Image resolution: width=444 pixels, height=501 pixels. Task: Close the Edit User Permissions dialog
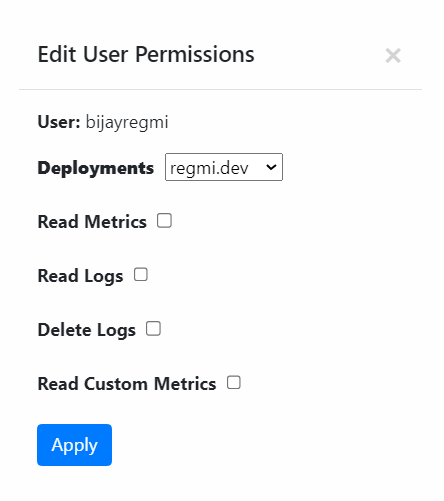(x=393, y=55)
